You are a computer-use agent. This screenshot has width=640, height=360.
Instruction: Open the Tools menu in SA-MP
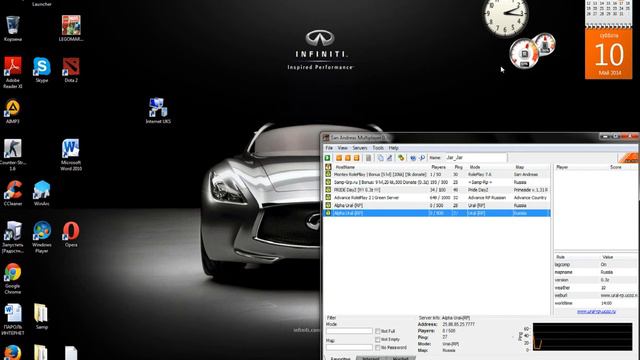pos(378,148)
